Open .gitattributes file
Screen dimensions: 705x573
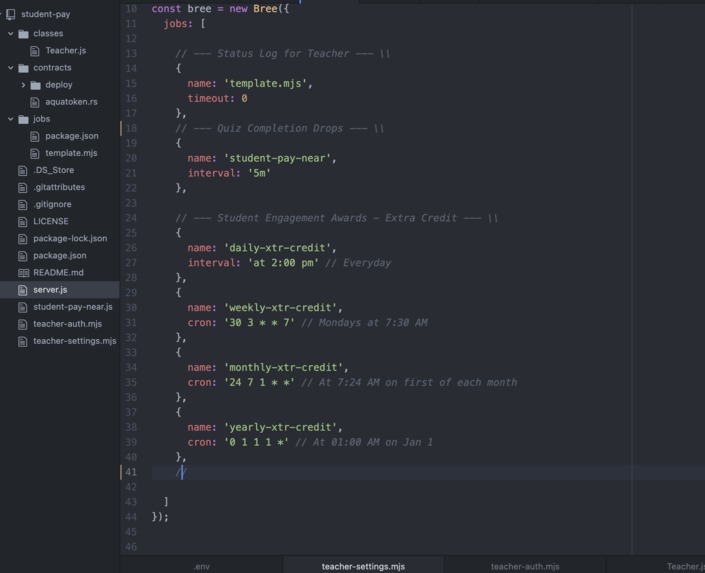coord(59,187)
